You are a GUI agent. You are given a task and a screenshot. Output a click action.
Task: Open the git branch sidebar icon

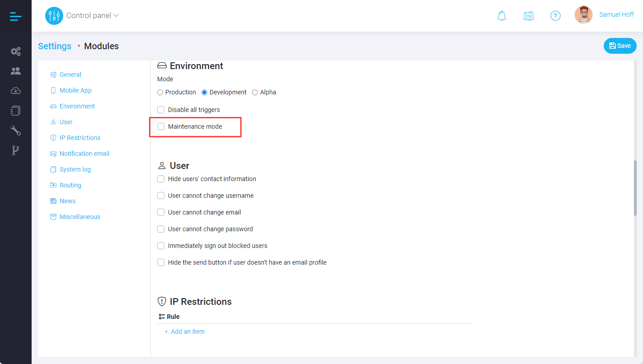pos(16,150)
